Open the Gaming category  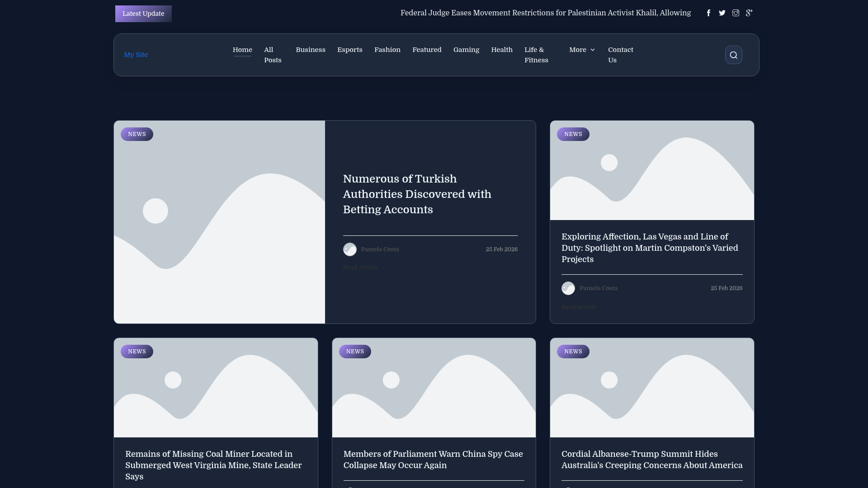coord(466,50)
